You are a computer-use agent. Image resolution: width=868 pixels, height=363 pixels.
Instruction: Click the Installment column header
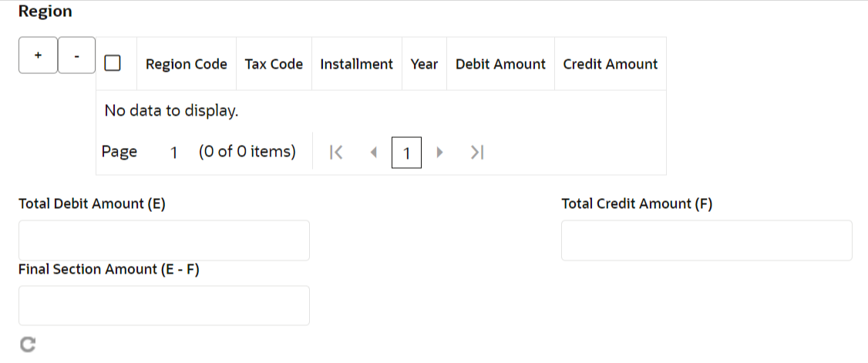pyautogui.click(x=356, y=64)
